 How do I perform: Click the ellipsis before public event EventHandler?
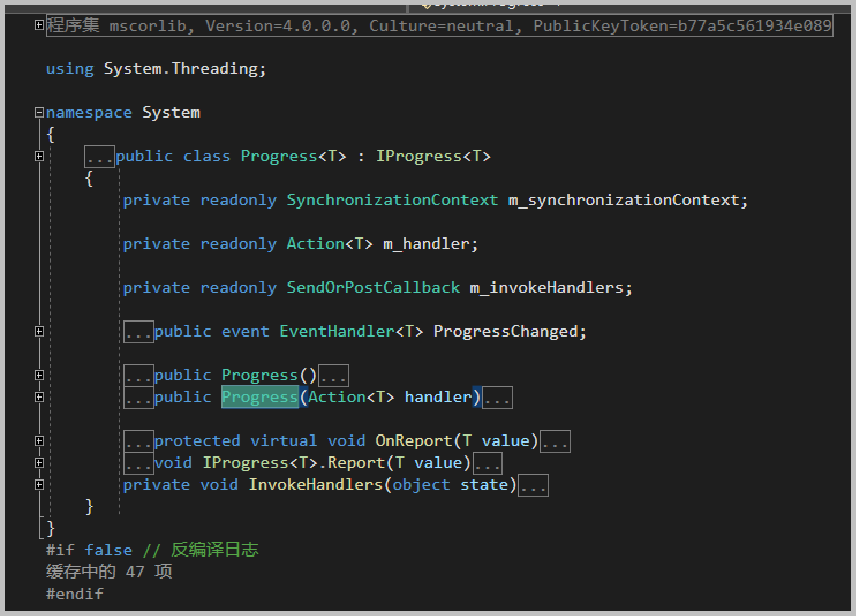pyautogui.click(x=139, y=332)
